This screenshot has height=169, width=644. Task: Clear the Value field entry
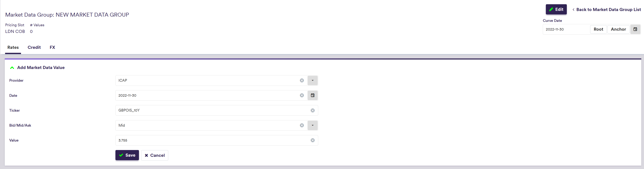(312, 141)
